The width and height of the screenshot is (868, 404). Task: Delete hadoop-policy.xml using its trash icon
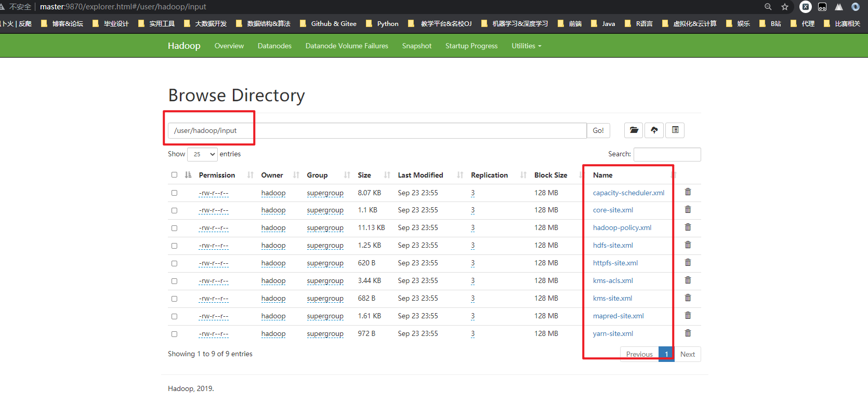click(x=688, y=227)
